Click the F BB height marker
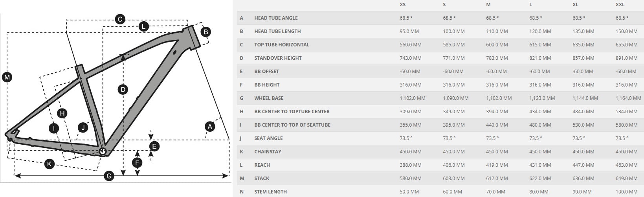The height and width of the screenshot is (197, 644). [x=137, y=163]
